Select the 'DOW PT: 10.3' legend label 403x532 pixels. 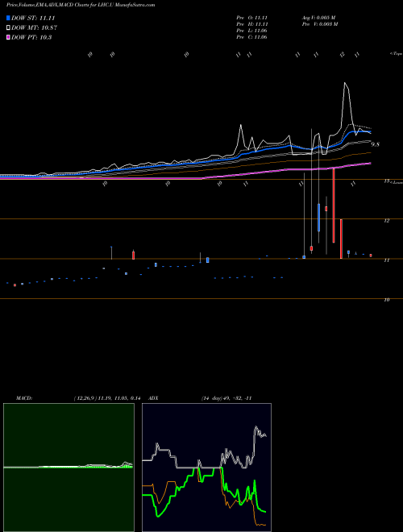31,37
